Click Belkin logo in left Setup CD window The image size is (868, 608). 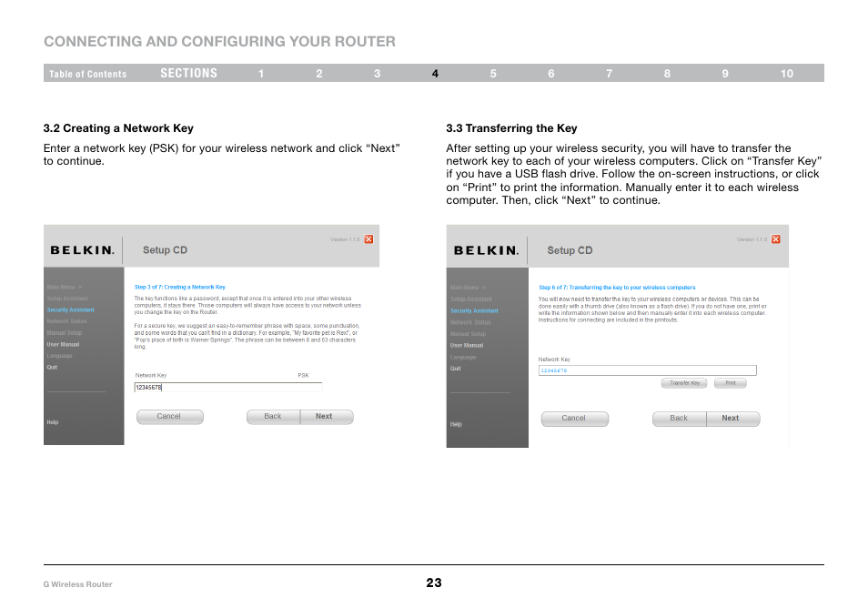82,250
